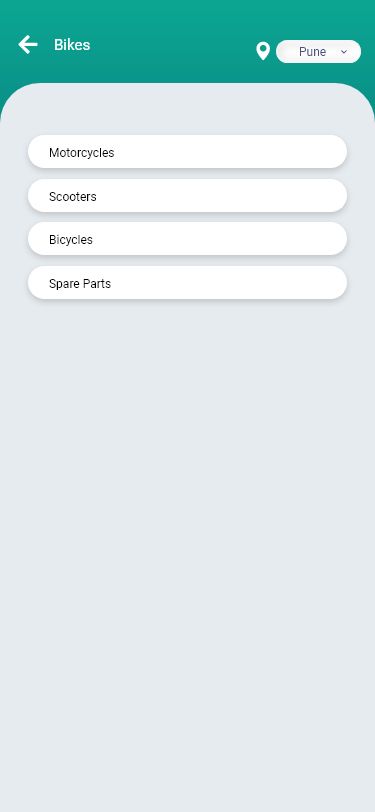Open the Pune city dropdown
The height and width of the screenshot is (812, 375).
coord(319,52)
